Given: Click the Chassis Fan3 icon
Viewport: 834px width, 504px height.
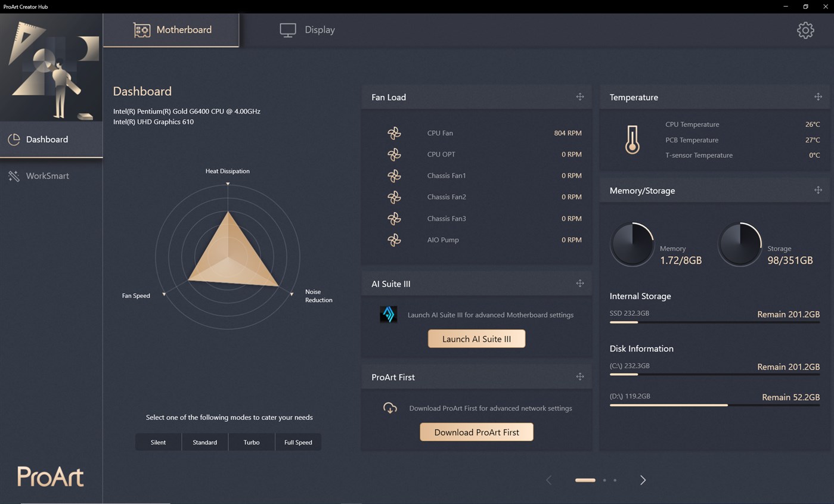Looking at the screenshot, I should click(x=394, y=219).
